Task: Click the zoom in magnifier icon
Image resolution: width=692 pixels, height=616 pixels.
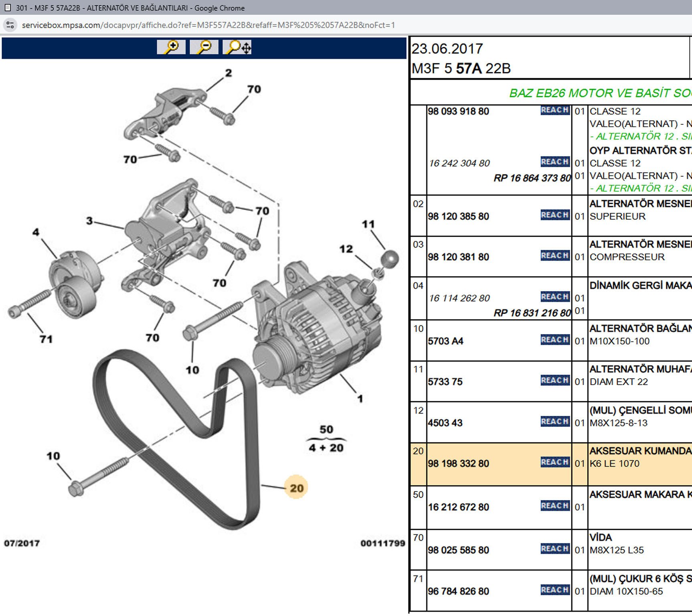Action: pos(171,47)
